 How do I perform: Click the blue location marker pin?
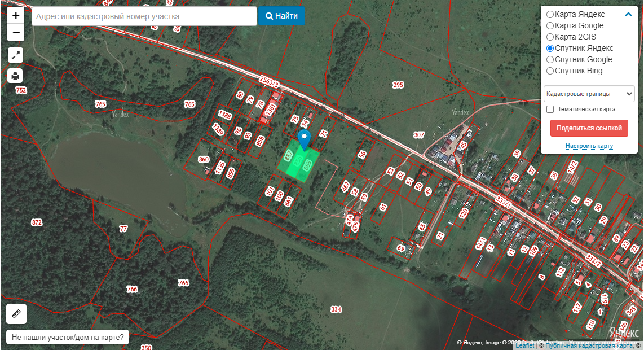[304, 140]
